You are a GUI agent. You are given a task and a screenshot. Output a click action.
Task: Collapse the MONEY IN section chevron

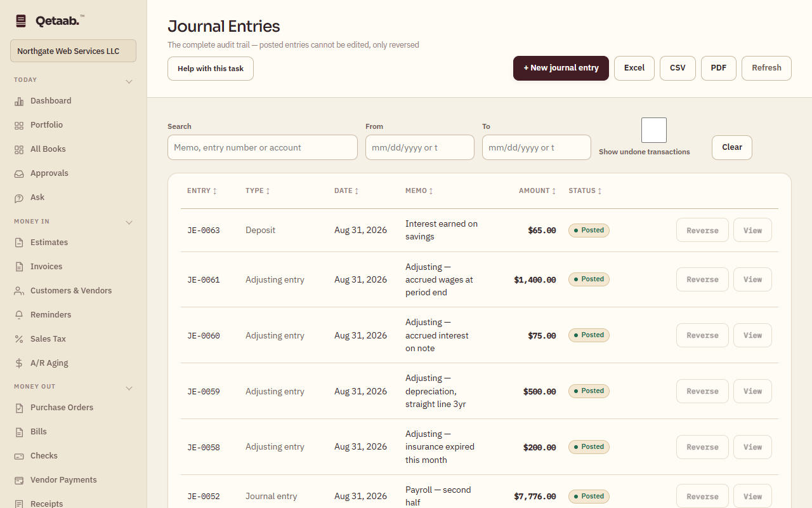[129, 222]
